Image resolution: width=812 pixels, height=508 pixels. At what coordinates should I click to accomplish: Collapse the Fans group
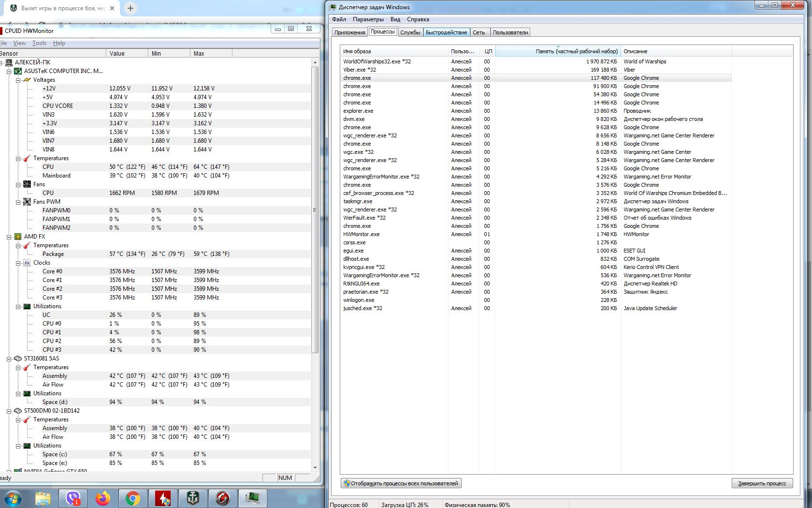tap(18, 184)
